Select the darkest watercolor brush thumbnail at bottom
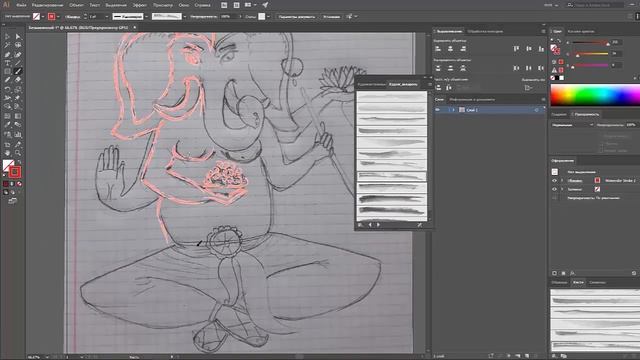Screen dimensions: 640x360 click(x=391, y=211)
